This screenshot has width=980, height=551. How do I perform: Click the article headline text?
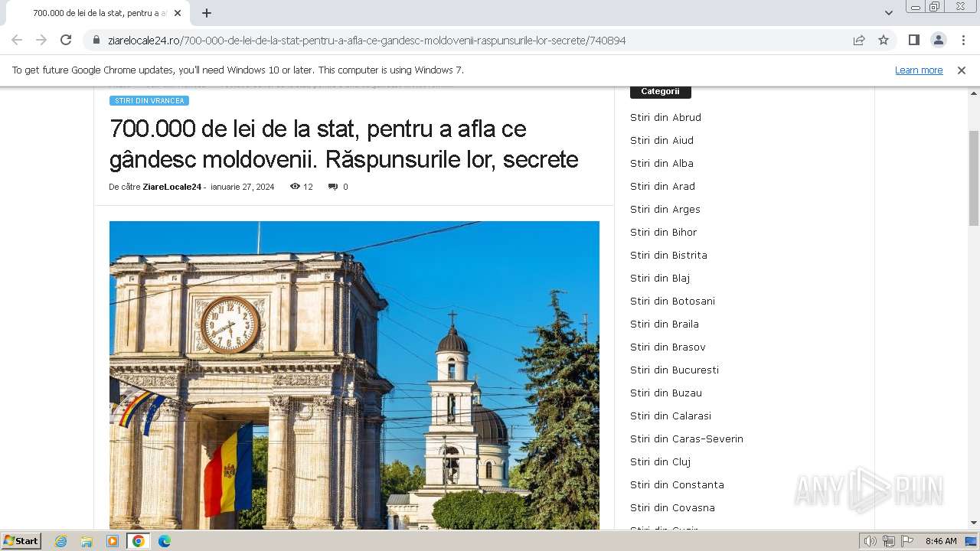pyautogui.click(x=344, y=144)
